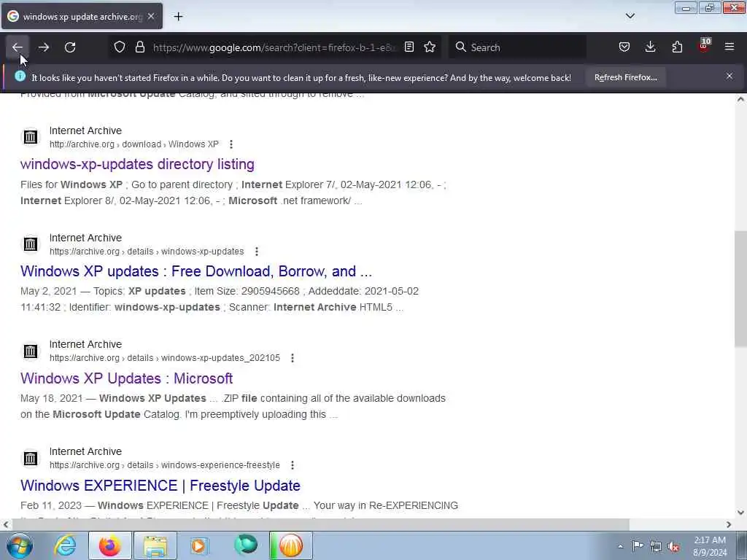The image size is (747, 560).
Task: Dismiss the Firefox refresh notification bar
Action: (729, 76)
